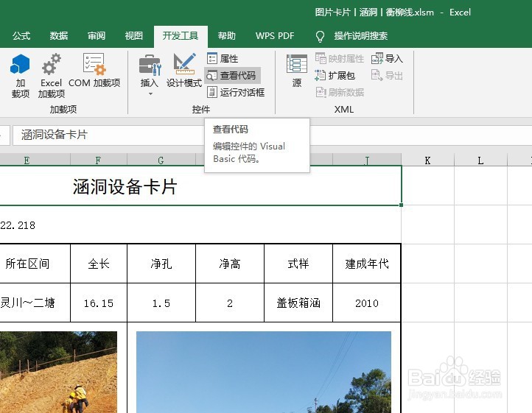Click 运行对话框 button
The height and width of the screenshot is (413, 532).
(236, 92)
